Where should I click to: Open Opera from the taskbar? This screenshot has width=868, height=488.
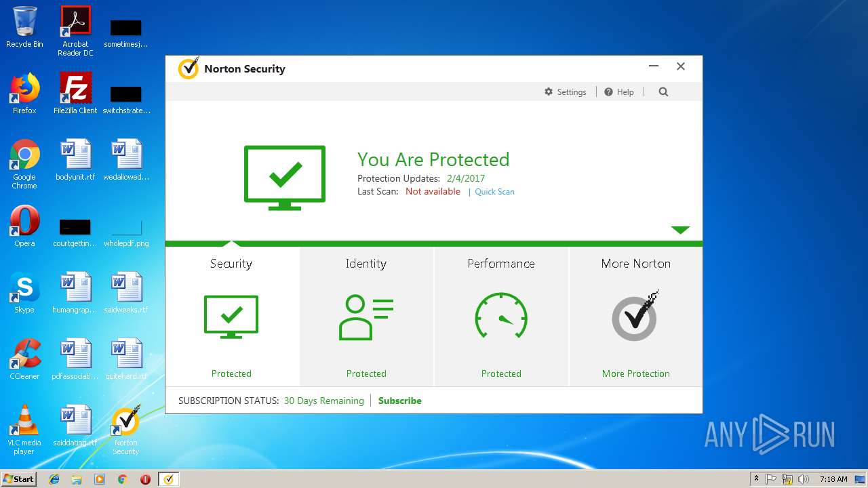click(x=145, y=479)
